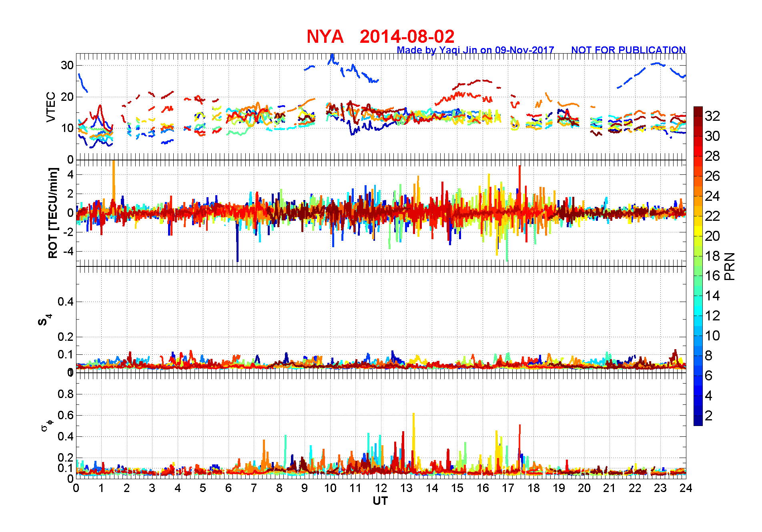This screenshot has height=532, width=762.
Task: Click the 'NOT FOR PUBLICATION' notice
Action: (x=628, y=50)
